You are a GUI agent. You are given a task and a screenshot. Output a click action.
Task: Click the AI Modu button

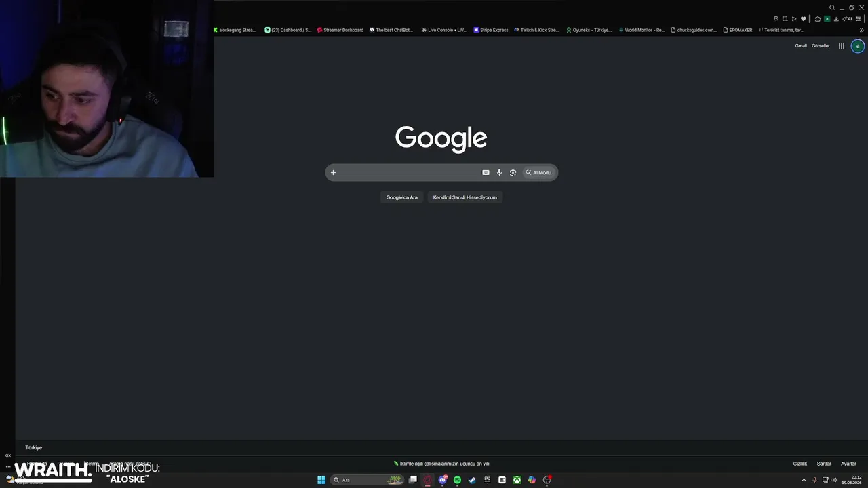tap(539, 172)
